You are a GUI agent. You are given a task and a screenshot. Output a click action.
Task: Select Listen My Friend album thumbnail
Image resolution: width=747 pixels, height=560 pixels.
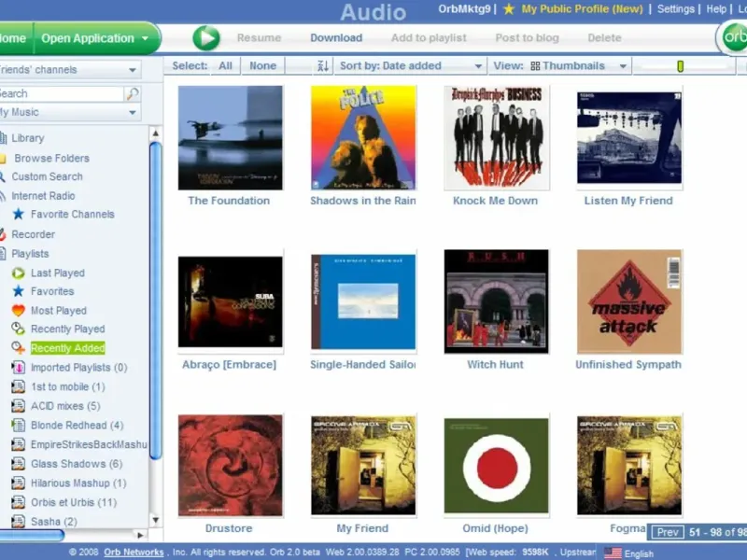629,137
